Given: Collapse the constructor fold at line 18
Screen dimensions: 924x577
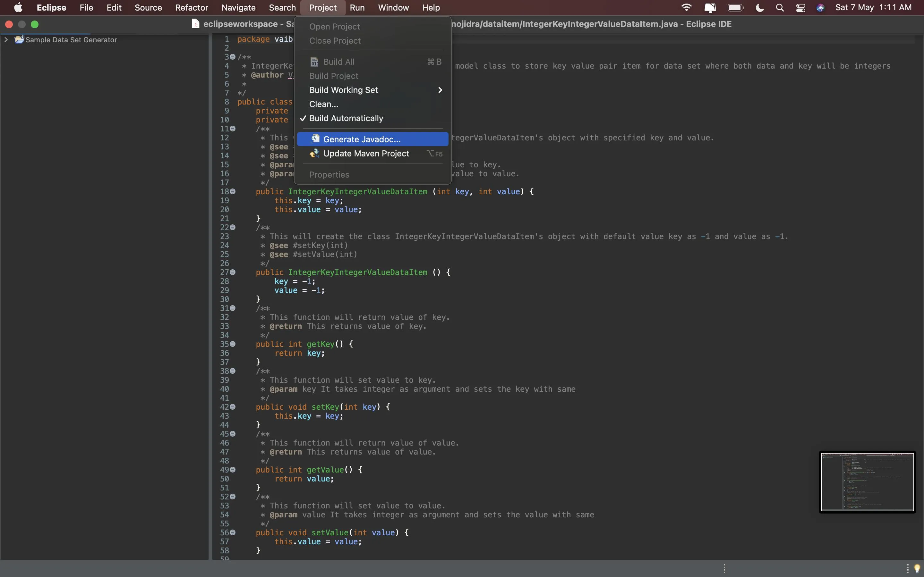Looking at the screenshot, I should (233, 192).
